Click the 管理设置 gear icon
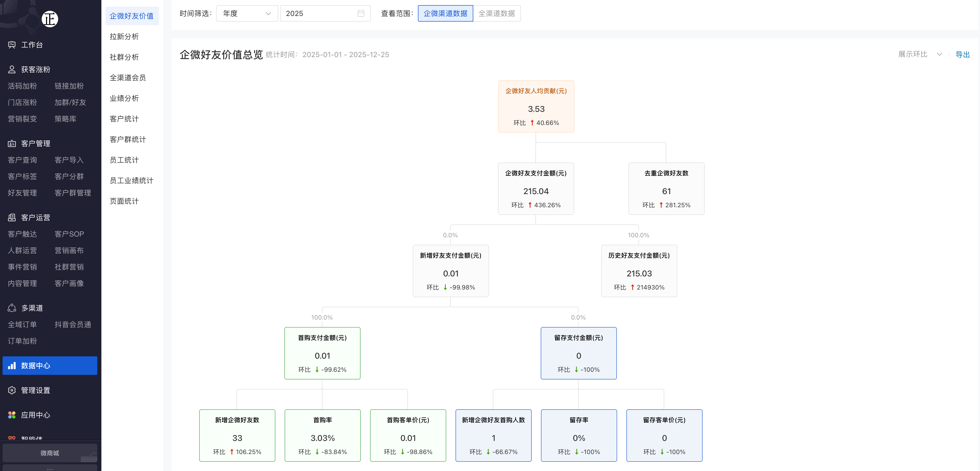 [x=12, y=391]
